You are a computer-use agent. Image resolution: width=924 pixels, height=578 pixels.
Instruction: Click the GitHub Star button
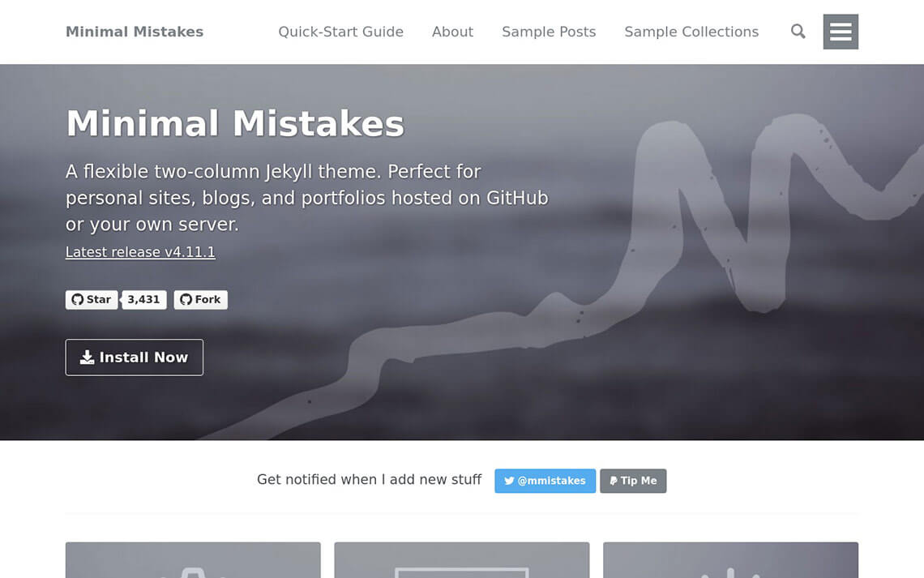click(92, 299)
